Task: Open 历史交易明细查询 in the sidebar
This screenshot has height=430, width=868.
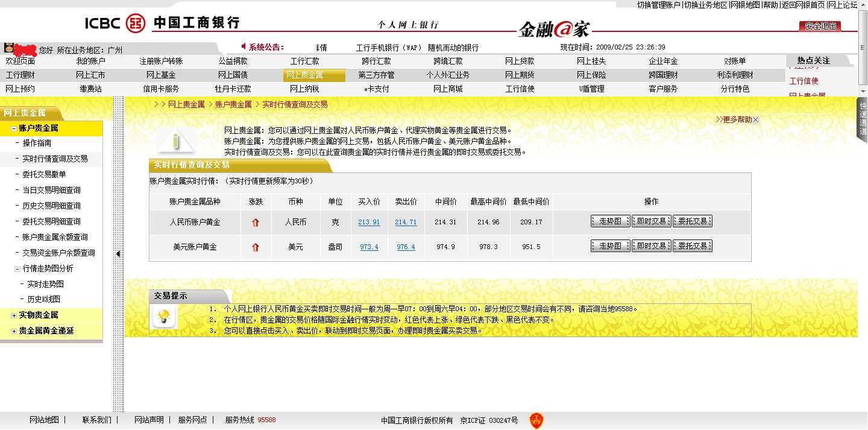Action: [x=51, y=206]
